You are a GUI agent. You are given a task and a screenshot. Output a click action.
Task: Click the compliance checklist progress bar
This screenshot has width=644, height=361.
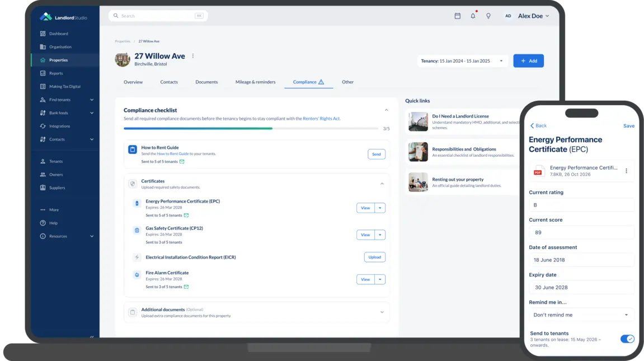(x=251, y=129)
